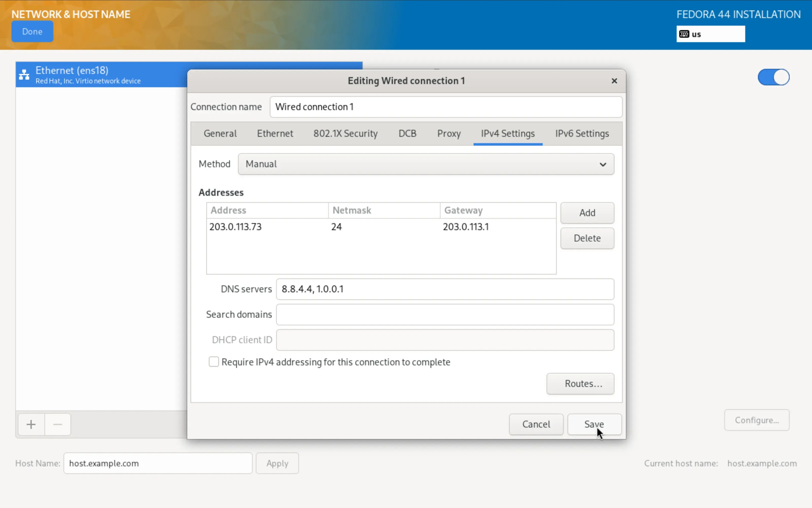Click the Delete address button
Viewport: 812px width, 508px height.
[587, 238]
